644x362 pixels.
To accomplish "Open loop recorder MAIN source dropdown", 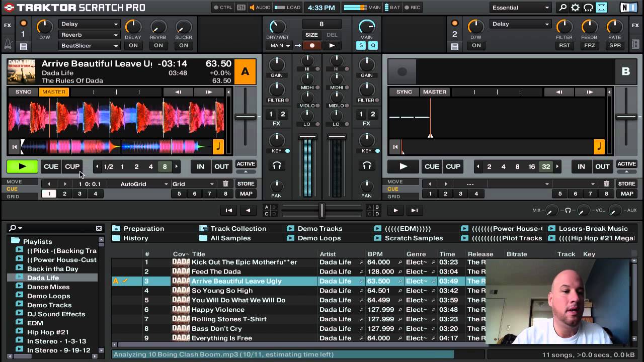I will [280, 45].
